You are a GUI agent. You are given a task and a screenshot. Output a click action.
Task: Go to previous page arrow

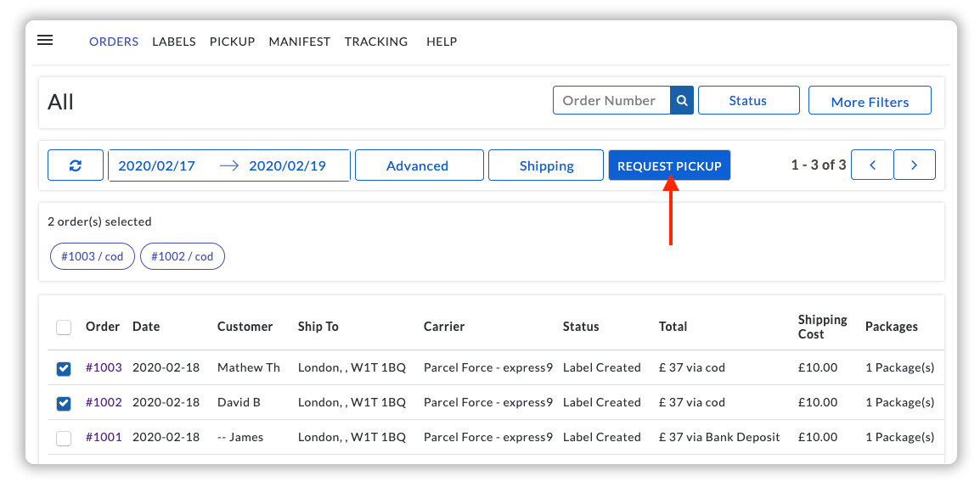(x=872, y=165)
